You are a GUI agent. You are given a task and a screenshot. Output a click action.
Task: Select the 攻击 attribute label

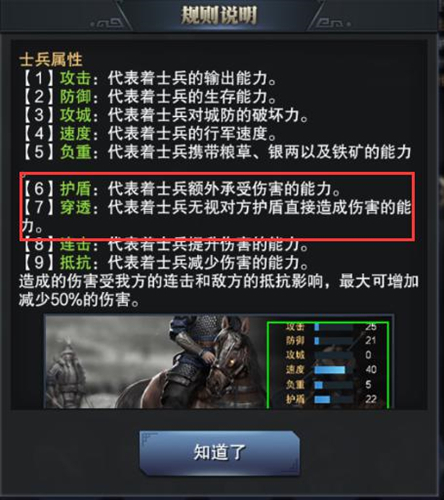[76, 78]
